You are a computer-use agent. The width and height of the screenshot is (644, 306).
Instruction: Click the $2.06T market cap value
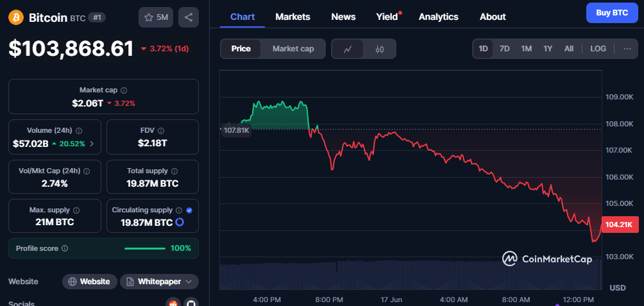(x=87, y=103)
